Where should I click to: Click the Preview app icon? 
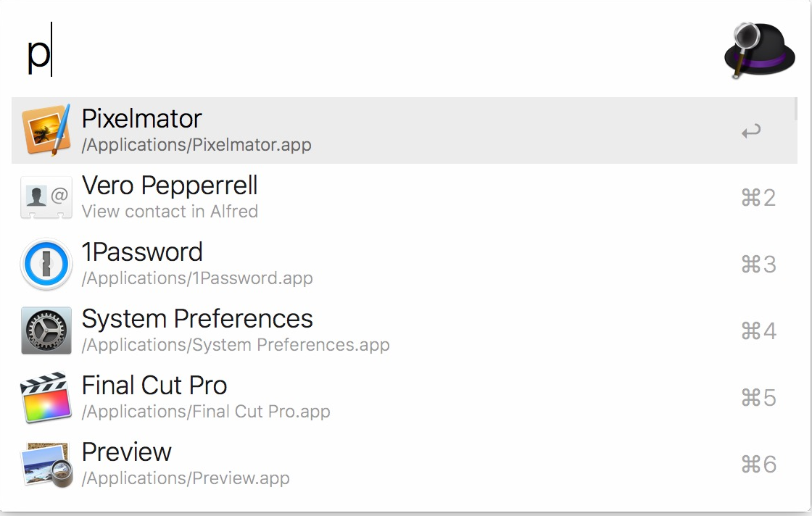(46, 464)
